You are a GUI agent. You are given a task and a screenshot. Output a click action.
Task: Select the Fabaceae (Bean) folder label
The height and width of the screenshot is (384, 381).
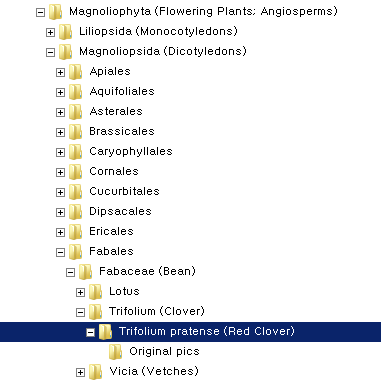pos(147,271)
